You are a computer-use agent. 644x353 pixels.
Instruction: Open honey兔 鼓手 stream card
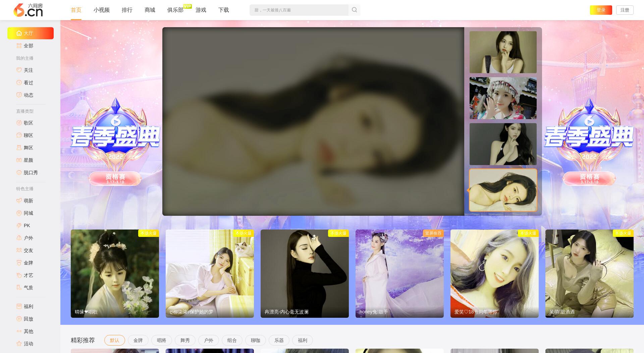tap(399, 273)
